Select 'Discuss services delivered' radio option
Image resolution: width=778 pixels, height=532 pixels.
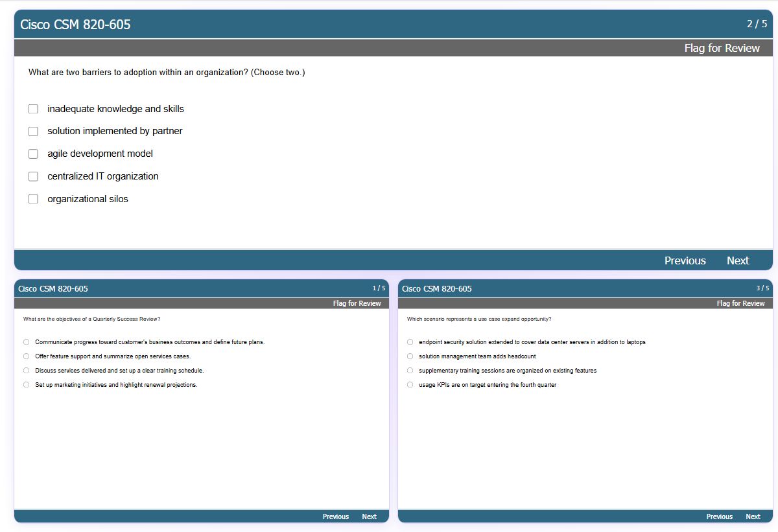tap(27, 371)
